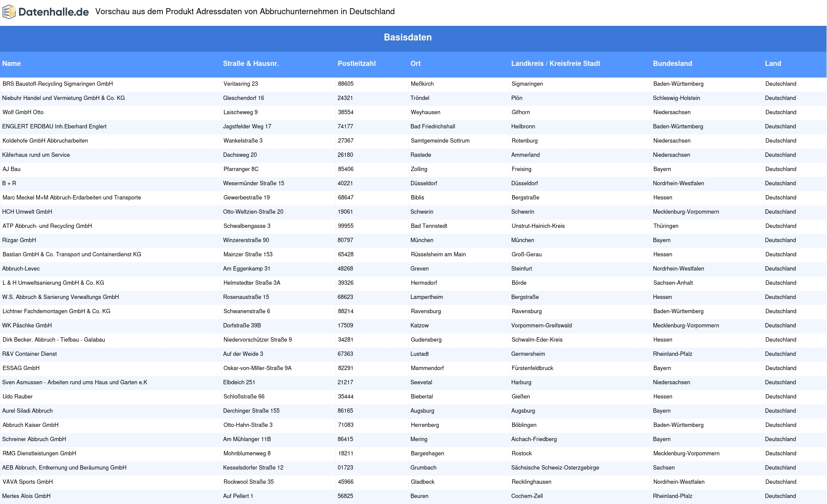
Task: Select the district Sächsische Schweiz-Osterzgebirge
Action: (555, 468)
